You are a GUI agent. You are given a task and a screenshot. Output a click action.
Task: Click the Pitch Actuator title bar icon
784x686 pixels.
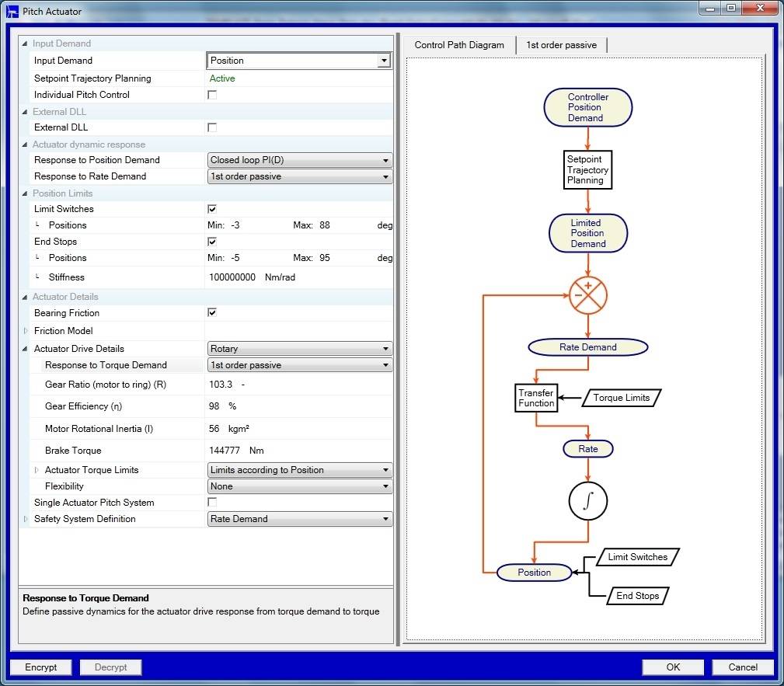(12, 12)
